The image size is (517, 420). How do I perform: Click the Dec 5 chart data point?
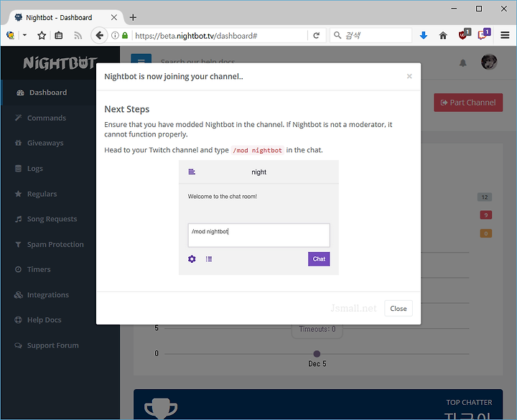tap(317, 354)
